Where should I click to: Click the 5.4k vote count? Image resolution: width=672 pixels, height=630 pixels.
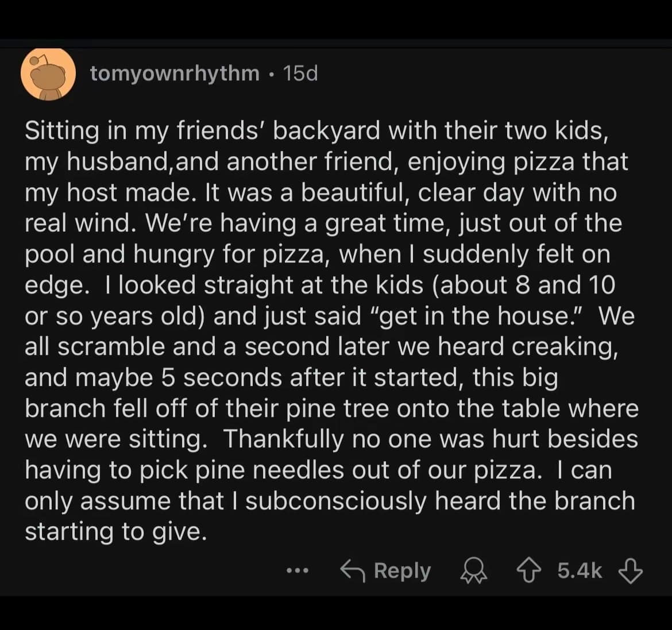580,571
